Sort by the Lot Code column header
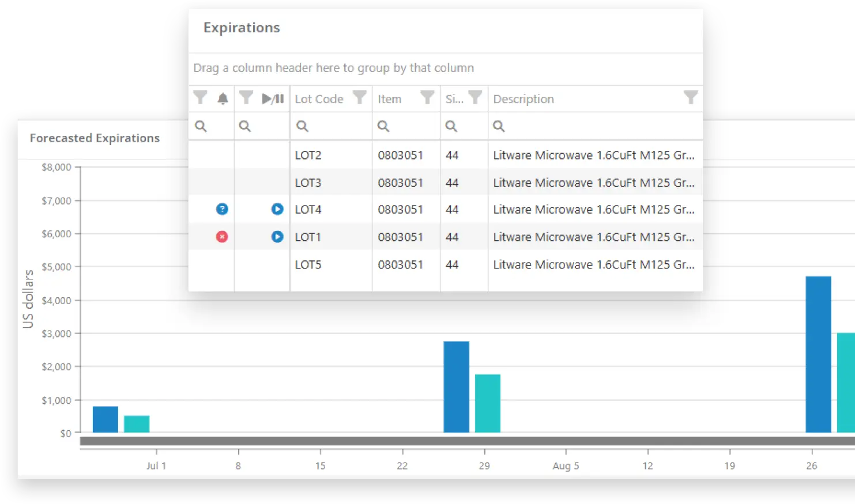Screen dimensions: 855x504 [x=319, y=99]
